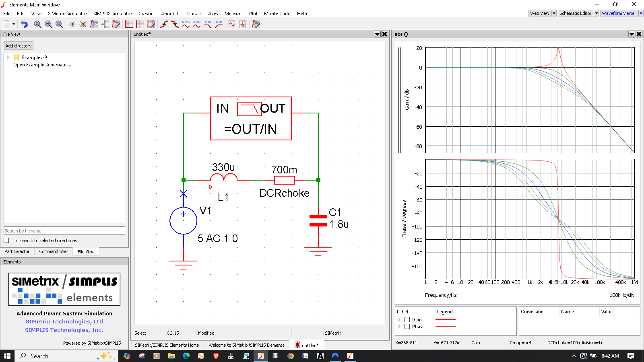644x362 pixels.
Task: Click the new Y-axis red grid icon
Action: [x=129, y=24]
